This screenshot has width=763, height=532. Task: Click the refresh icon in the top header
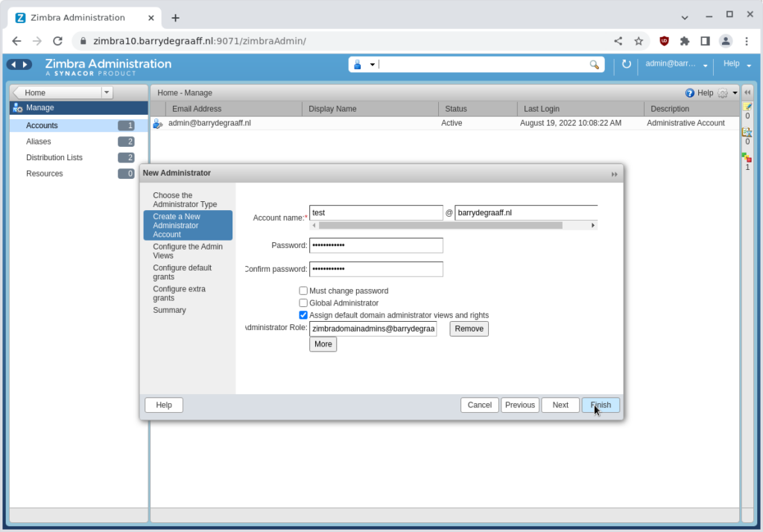click(626, 65)
